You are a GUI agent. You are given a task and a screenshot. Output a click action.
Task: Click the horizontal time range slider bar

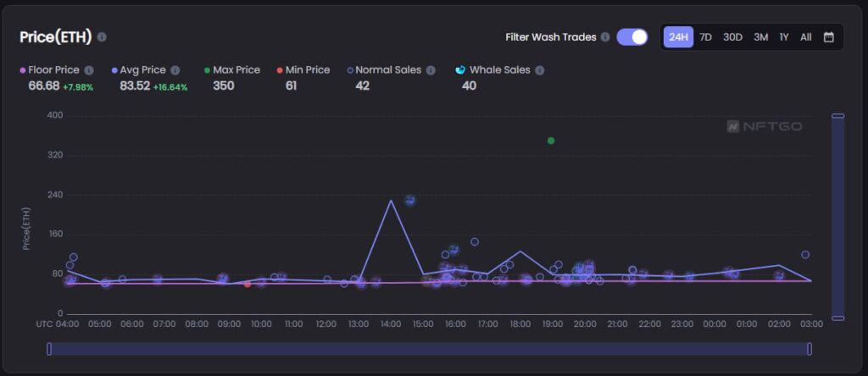[429, 349]
